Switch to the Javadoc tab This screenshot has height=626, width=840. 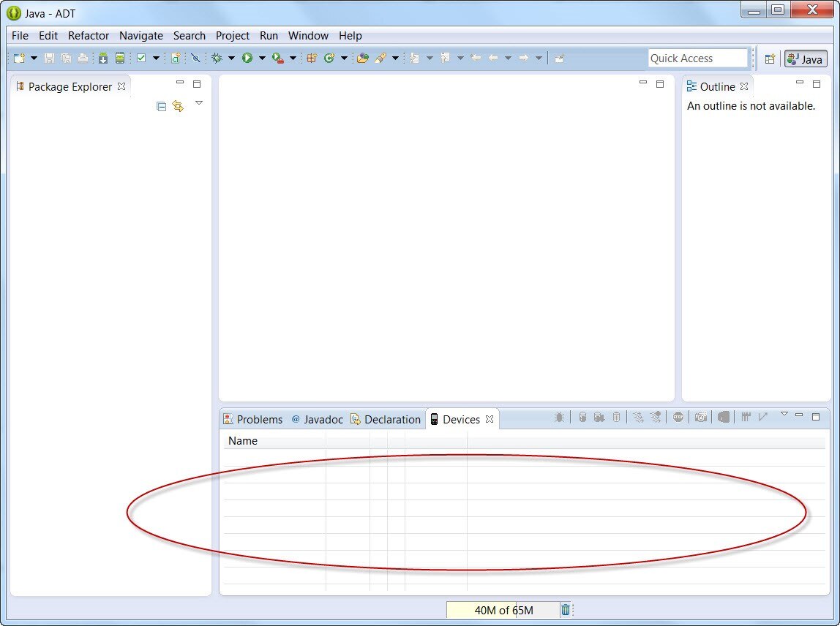[316, 419]
